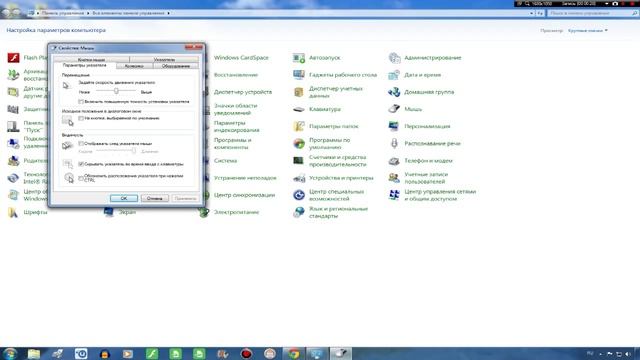Open the Программы по умолчанию icon

[x=299, y=143]
